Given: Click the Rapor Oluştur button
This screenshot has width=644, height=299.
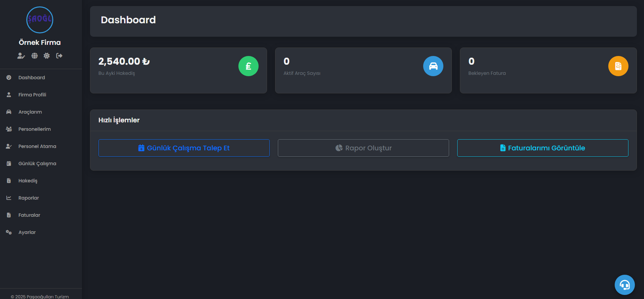Looking at the screenshot, I should (x=363, y=148).
